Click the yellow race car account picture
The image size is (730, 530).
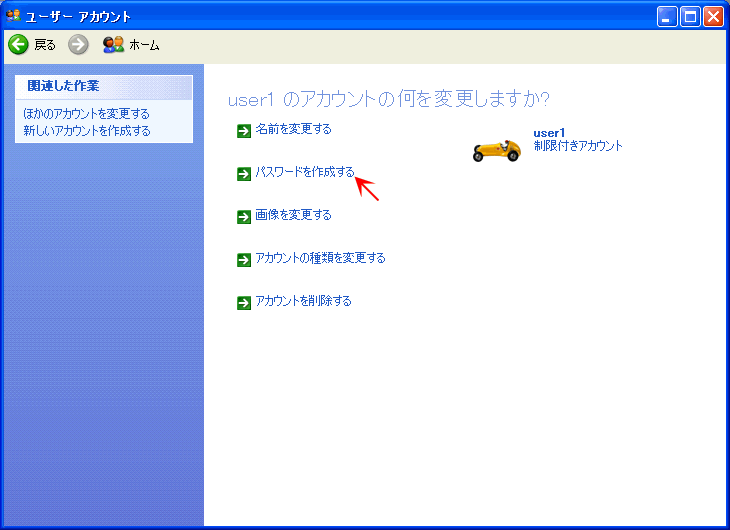[497, 150]
